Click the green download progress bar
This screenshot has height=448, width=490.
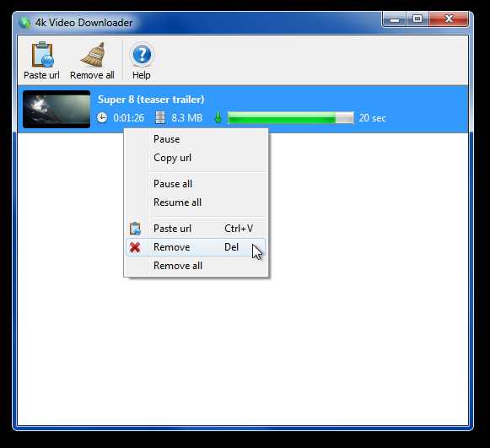(x=291, y=118)
